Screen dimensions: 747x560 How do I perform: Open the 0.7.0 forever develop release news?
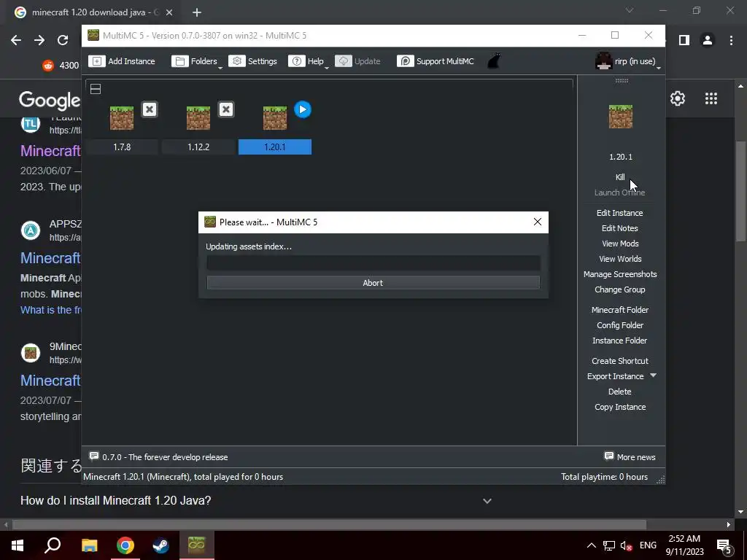(x=165, y=457)
